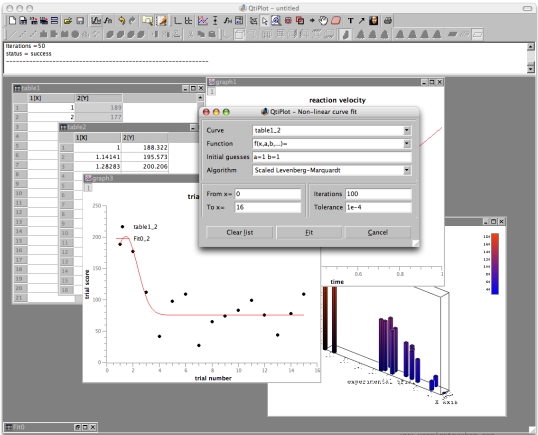Click the Fit0_2 legend entry in graph3
The height and width of the screenshot is (435, 538).
pos(141,238)
